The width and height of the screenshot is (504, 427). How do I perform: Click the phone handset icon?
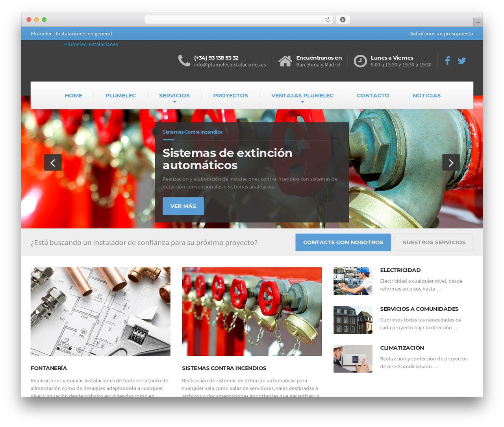tap(184, 61)
